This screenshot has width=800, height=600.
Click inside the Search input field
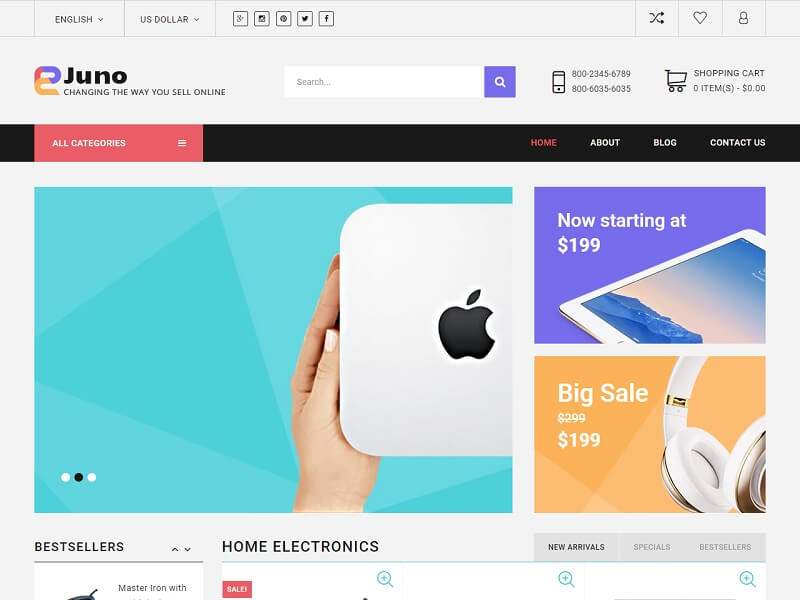[x=384, y=82]
